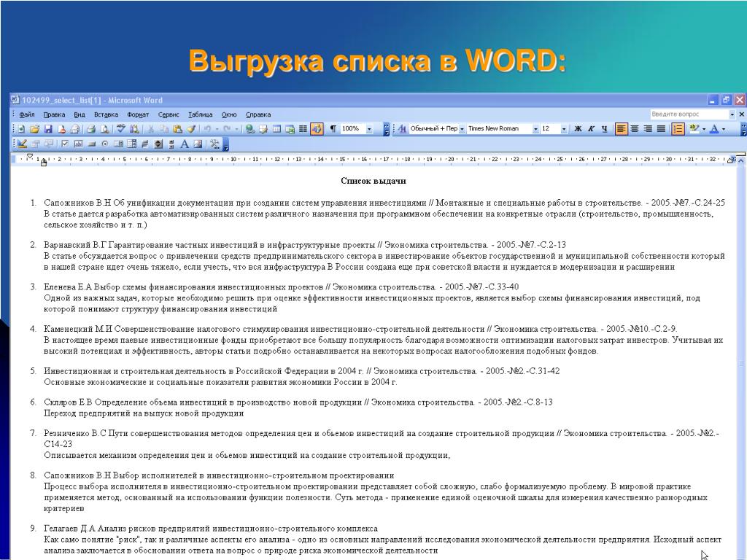Click the Undo arrow icon
747x560 pixels.
(x=206, y=129)
